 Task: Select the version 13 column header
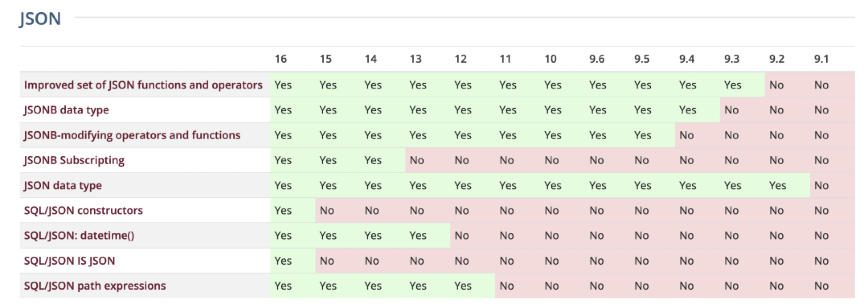click(x=415, y=59)
